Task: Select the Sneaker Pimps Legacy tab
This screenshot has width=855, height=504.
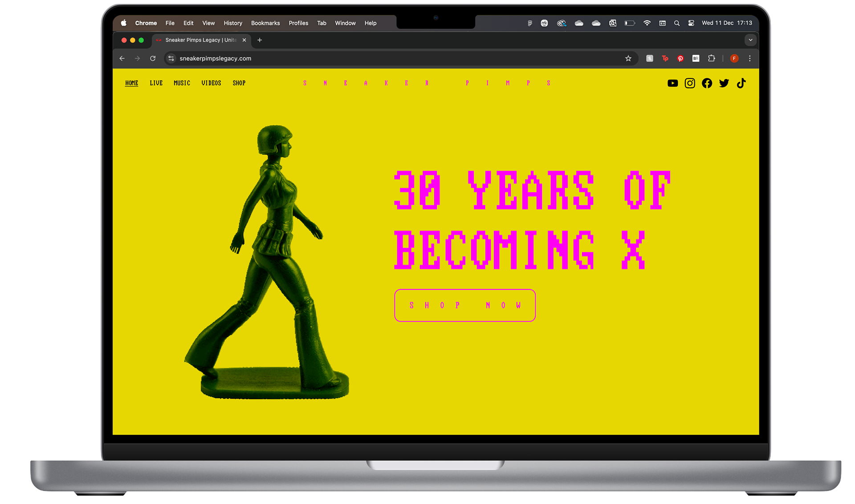Action: [200, 40]
